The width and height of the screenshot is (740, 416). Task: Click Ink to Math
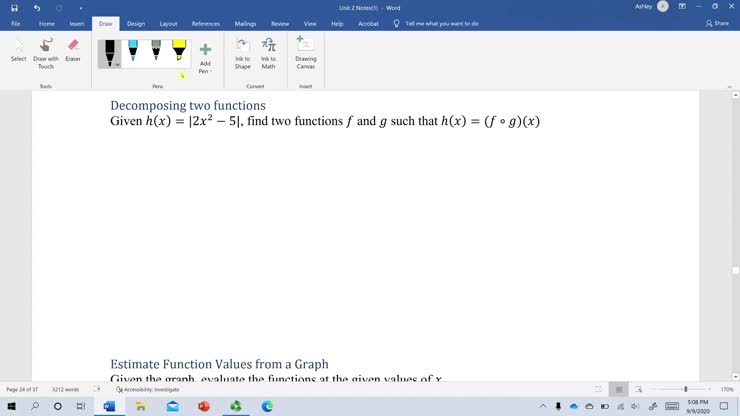coord(269,54)
